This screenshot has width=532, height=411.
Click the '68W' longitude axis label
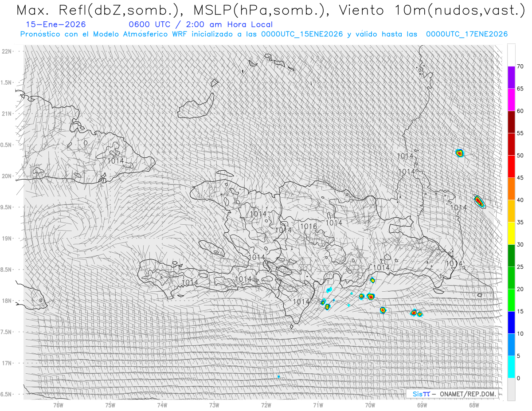coord(474,405)
